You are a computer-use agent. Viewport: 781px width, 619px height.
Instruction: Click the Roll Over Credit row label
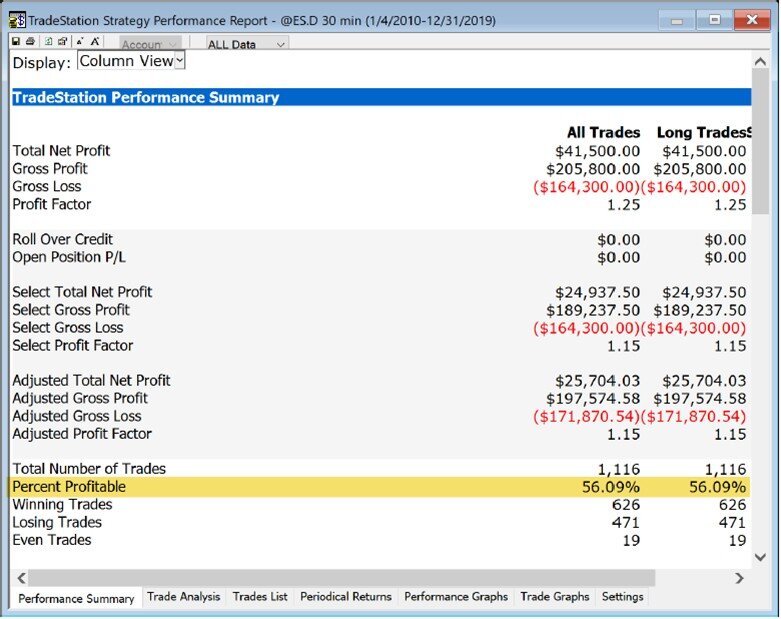coord(63,240)
